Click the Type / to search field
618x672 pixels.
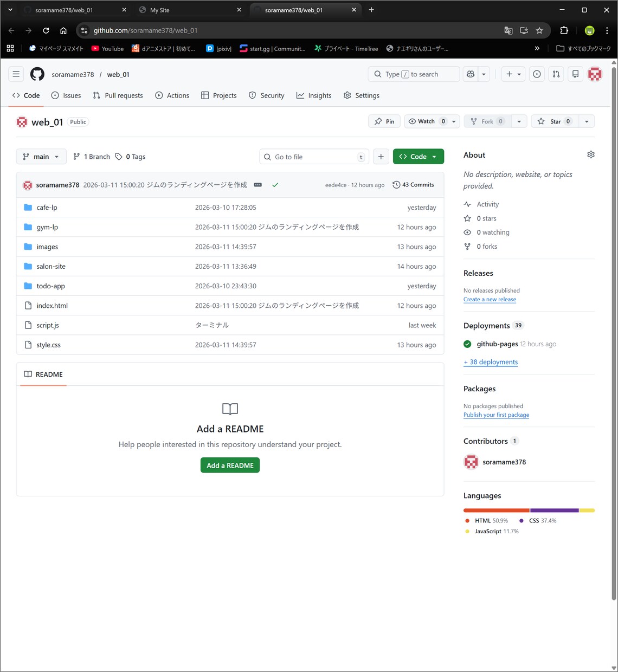[x=414, y=74]
